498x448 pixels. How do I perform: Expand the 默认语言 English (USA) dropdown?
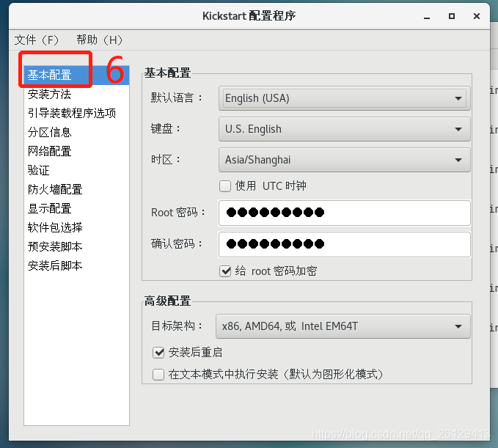[345, 98]
